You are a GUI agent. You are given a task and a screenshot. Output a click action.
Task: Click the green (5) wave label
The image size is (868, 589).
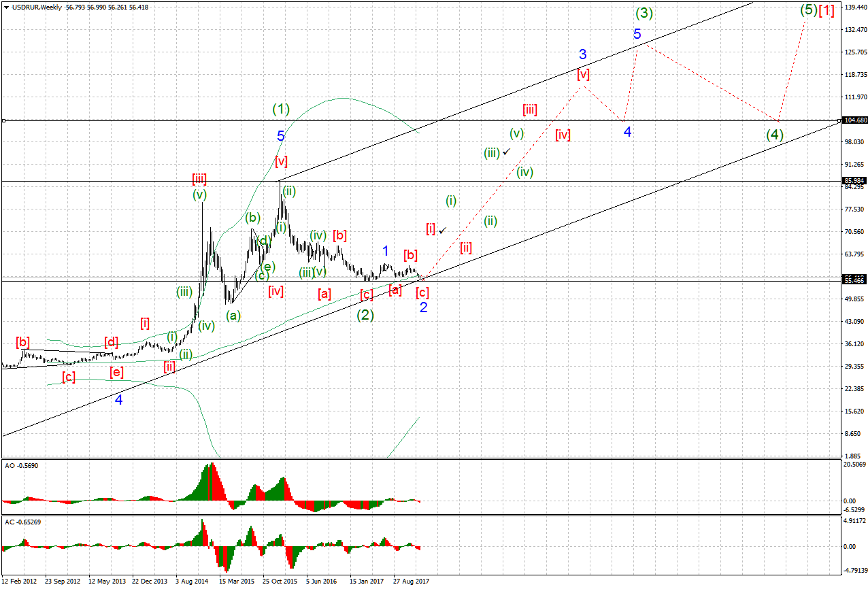point(808,10)
